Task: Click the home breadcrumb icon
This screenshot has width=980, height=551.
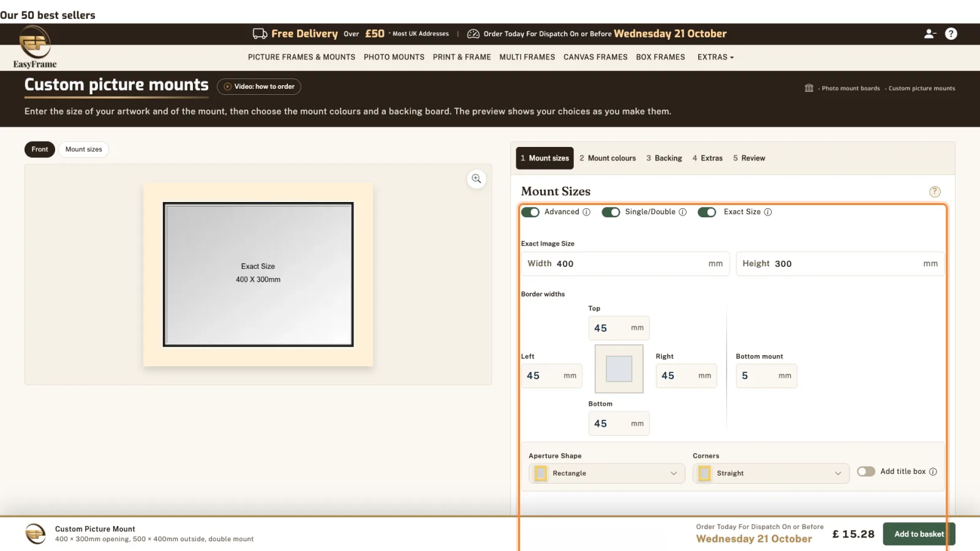Action: (x=809, y=88)
